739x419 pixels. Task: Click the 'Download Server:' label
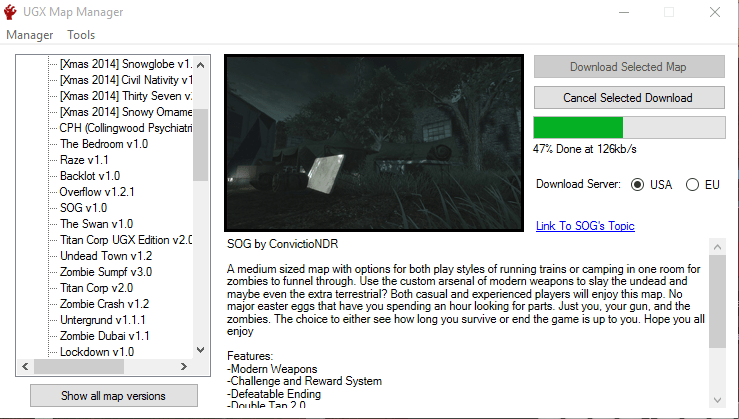(x=578, y=184)
